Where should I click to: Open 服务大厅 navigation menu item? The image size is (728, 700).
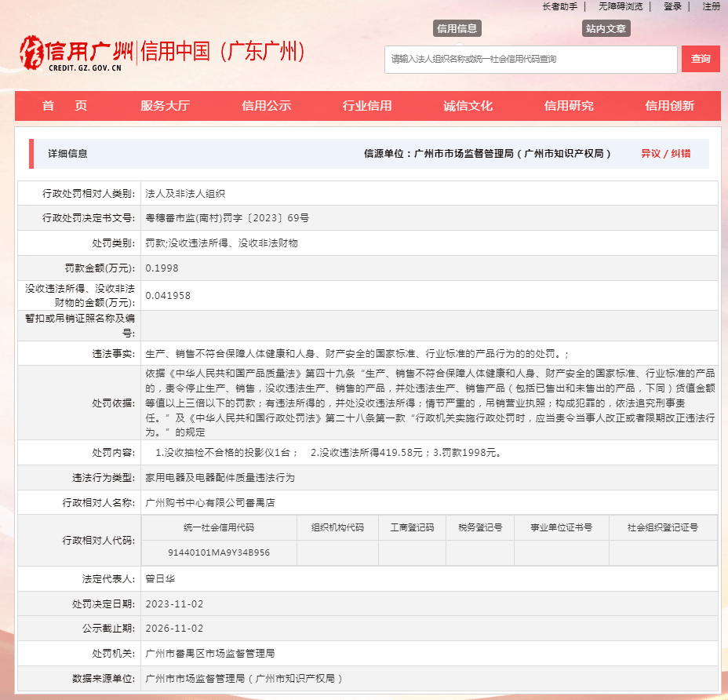click(x=165, y=106)
